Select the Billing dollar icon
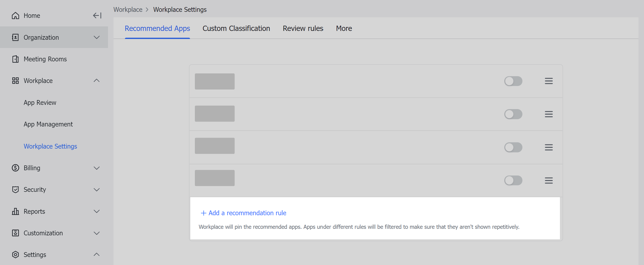 tap(15, 168)
